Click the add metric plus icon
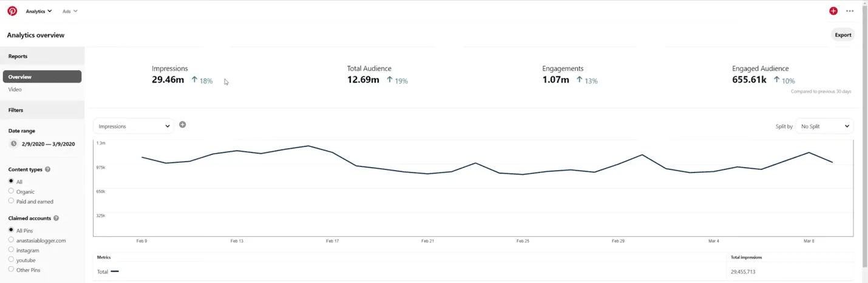Viewport: 868px width, 283px height. point(182,124)
